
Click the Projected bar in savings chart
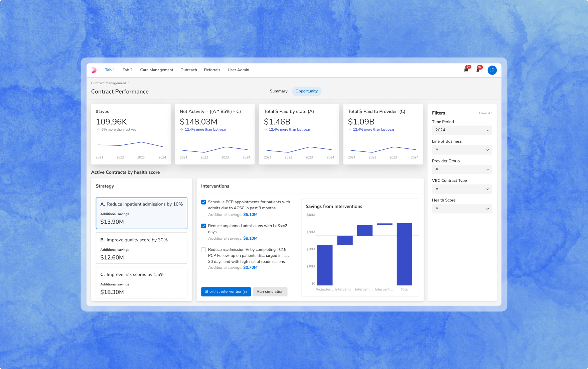tap(325, 265)
